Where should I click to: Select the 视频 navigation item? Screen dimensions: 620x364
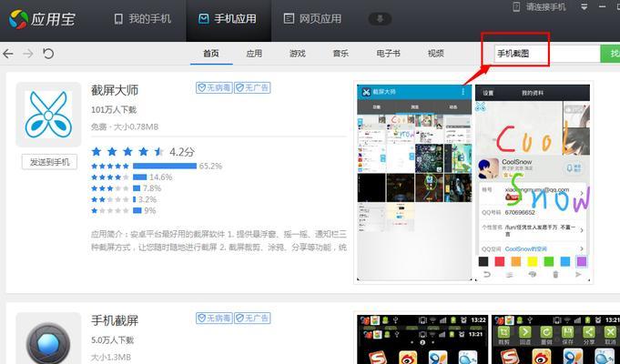(436, 54)
